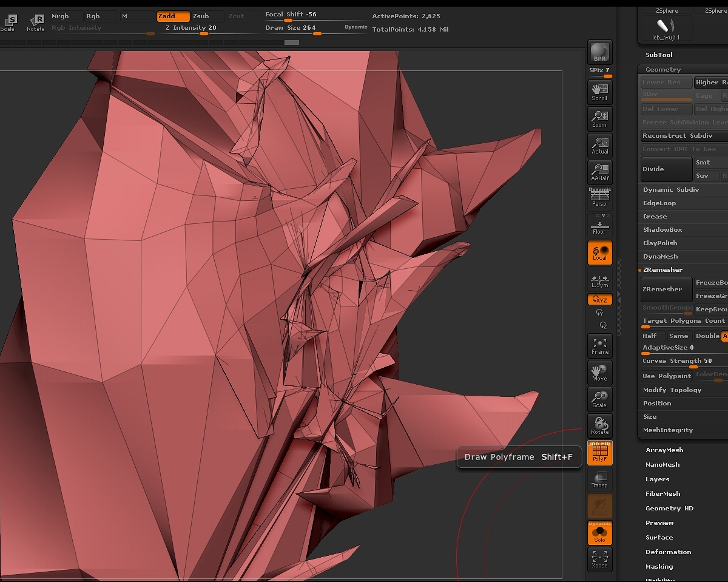This screenshot has height=582, width=728.
Task: Open the ClayPolish subsection
Action: point(660,243)
